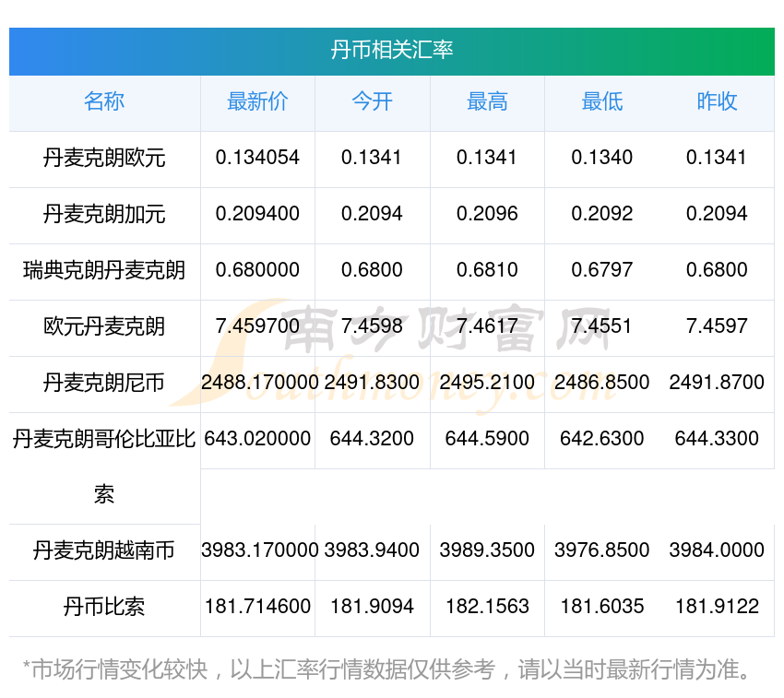Viewport: 784px width, 698px height.
Task: Open the 丹麦克朗加元 currency pair
Action: click(x=104, y=215)
